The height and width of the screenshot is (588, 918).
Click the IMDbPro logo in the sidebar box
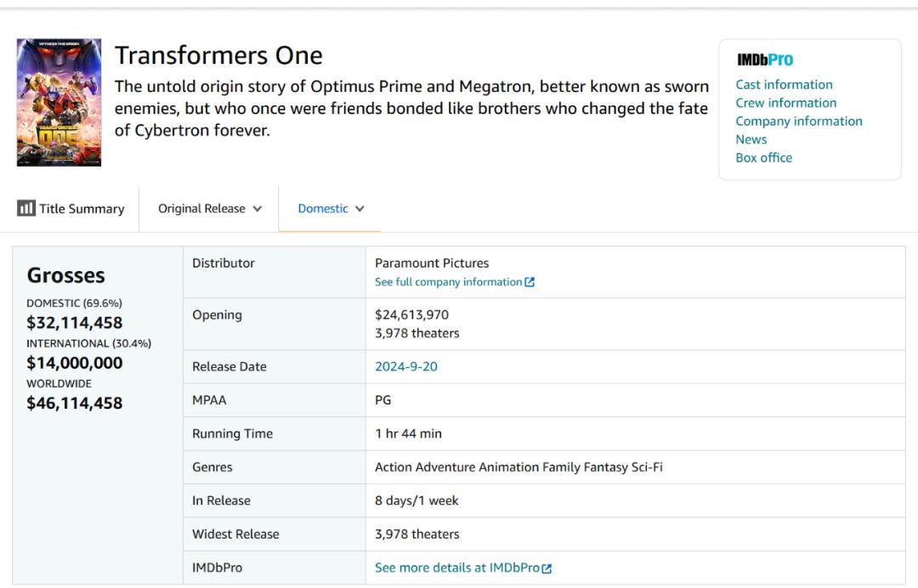point(764,59)
